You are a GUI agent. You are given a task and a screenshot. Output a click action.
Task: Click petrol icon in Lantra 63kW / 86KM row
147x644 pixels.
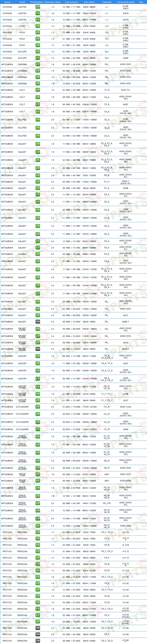point(38,7)
